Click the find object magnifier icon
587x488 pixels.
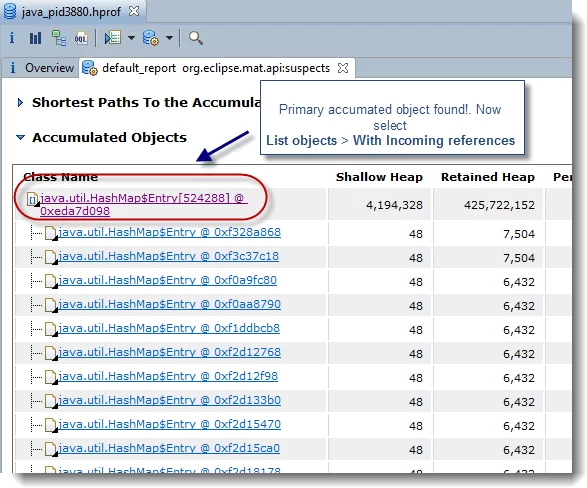(x=195, y=38)
